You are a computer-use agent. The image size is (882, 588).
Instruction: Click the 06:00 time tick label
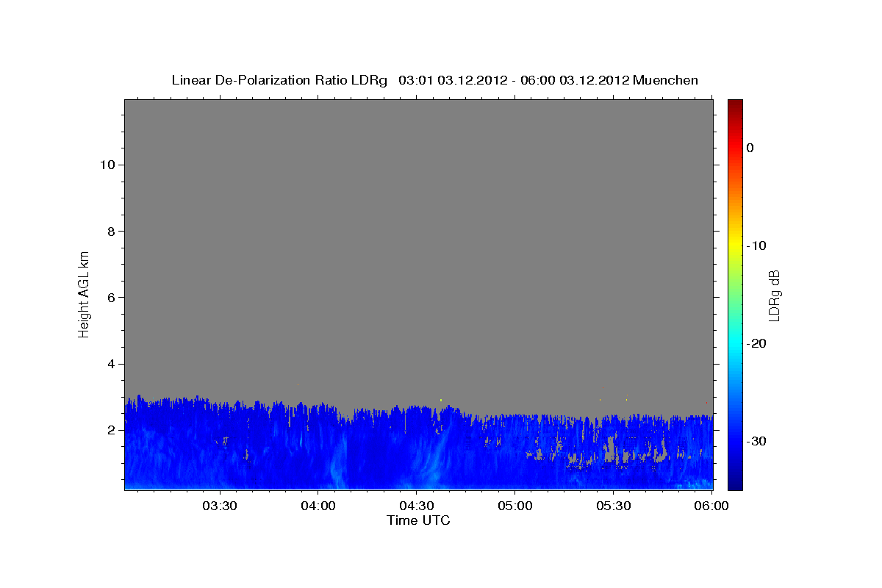712,506
